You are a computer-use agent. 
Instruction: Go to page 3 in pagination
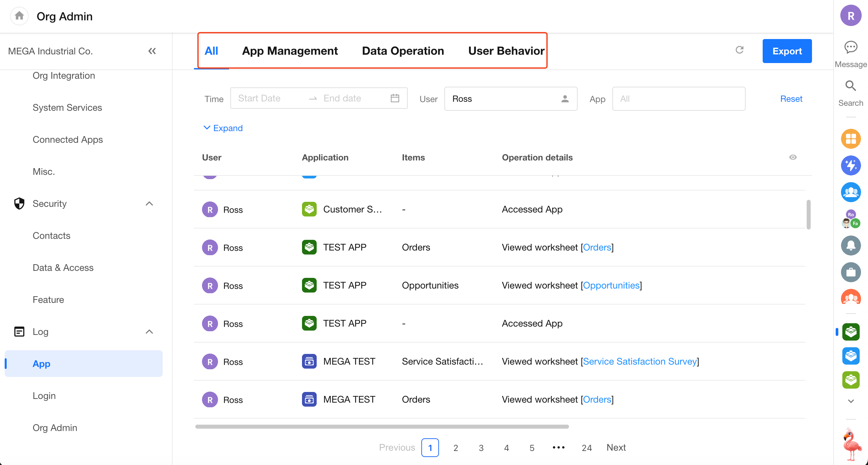(x=481, y=448)
